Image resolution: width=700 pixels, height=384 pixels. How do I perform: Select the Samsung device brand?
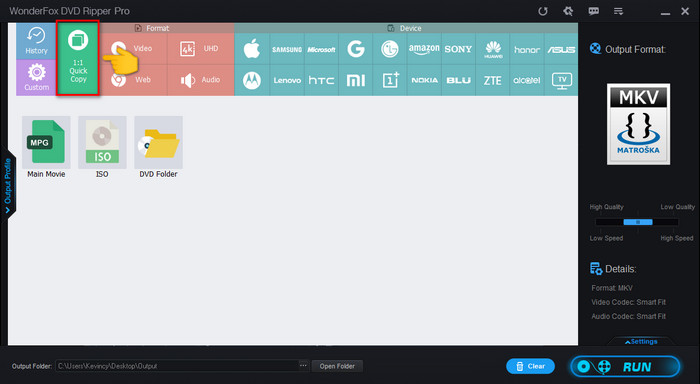(x=287, y=49)
